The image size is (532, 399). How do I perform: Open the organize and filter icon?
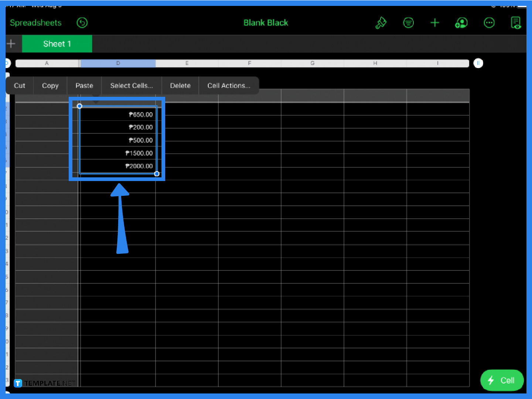[x=408, y=23]
